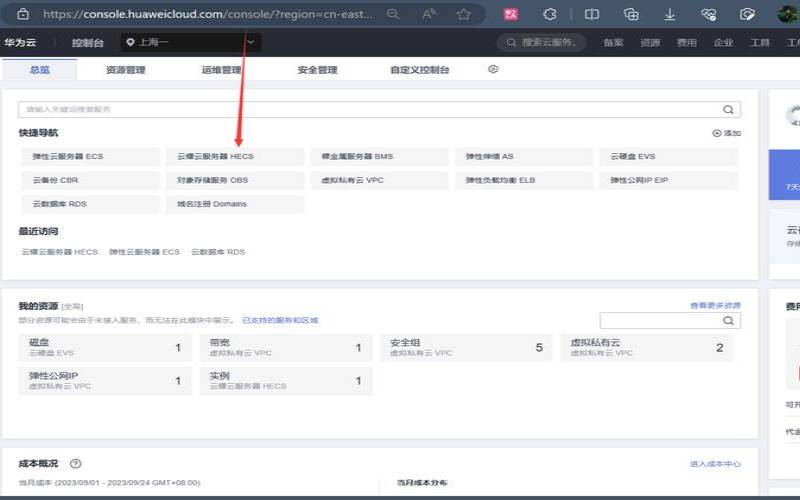Toggle split screen browser icon

(592, 14)
